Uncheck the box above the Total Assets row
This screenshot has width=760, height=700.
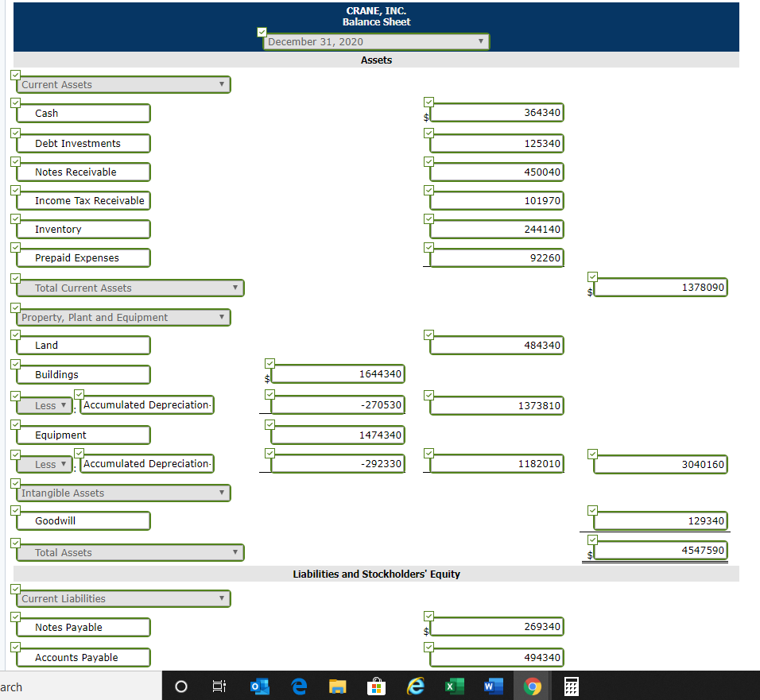click(x=14, y=542)
